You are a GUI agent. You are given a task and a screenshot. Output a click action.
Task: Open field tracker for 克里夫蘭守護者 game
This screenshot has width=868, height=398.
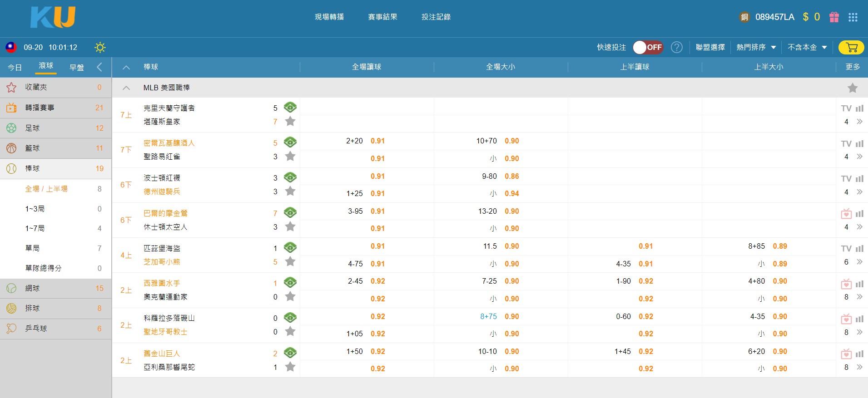coord(290,108)
